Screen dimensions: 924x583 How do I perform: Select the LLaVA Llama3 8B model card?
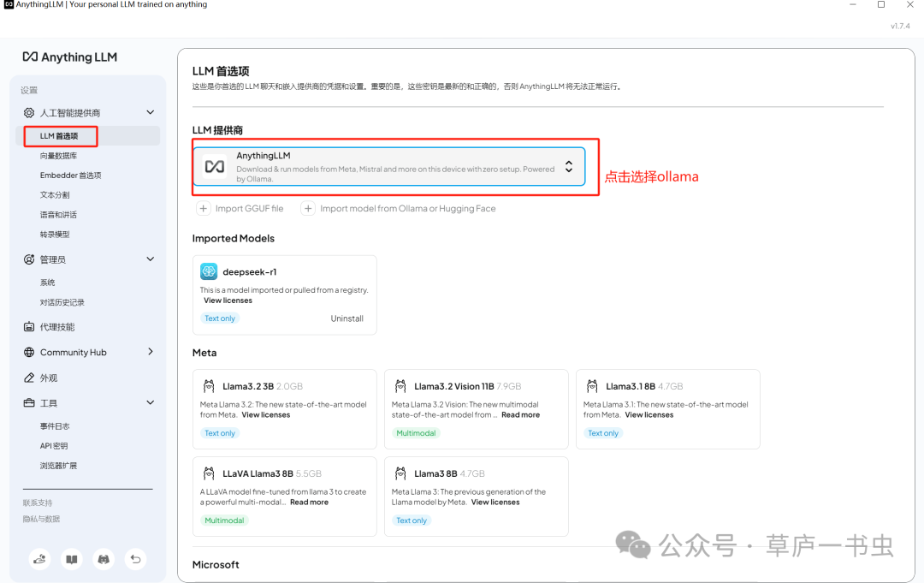[285, 497]
